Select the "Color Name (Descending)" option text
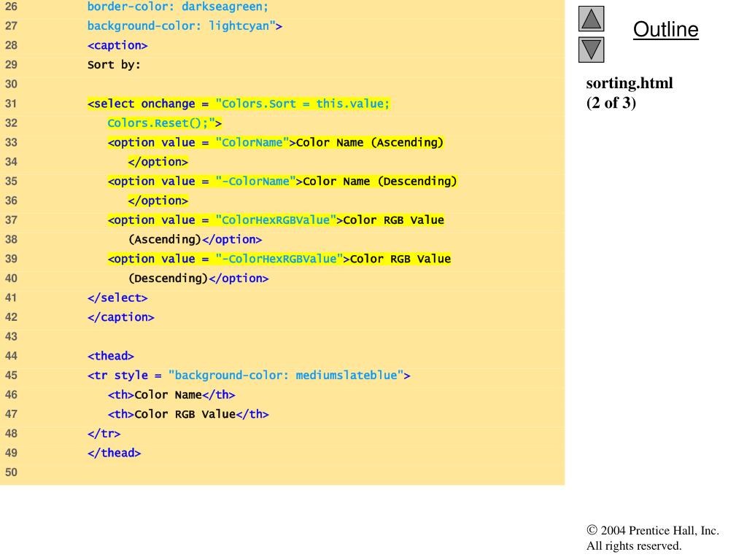The width and height of the screenshot is (747, 560). 379,181
